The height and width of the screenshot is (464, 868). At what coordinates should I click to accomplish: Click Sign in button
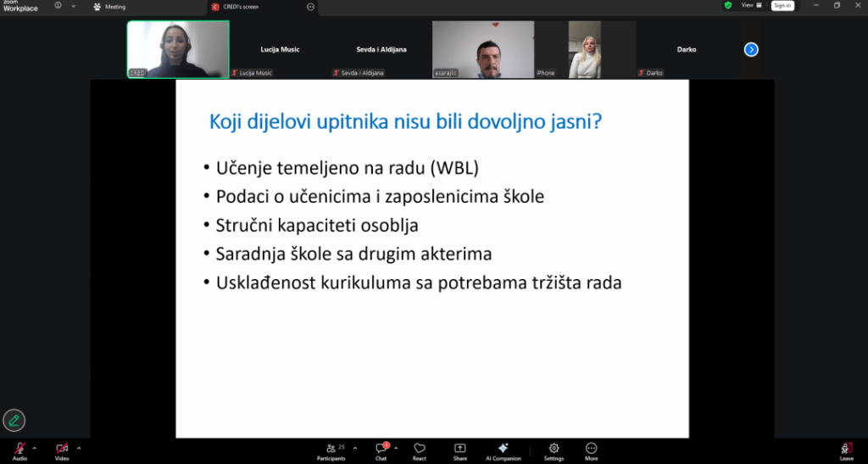point(782,6)
